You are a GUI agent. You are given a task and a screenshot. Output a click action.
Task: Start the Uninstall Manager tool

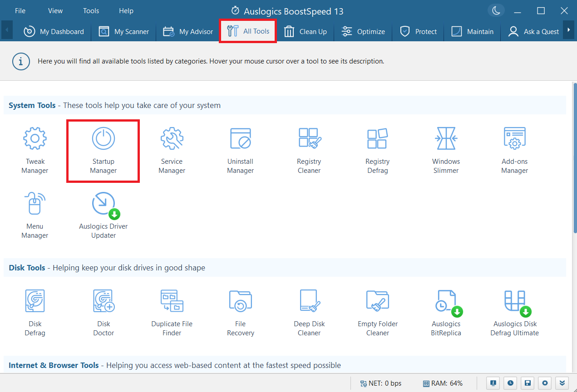(241, 151)
